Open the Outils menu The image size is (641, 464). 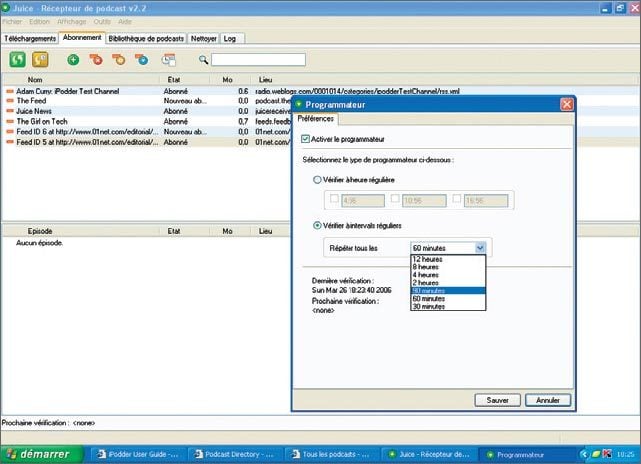pyautogui.click(x=102, y=21)
